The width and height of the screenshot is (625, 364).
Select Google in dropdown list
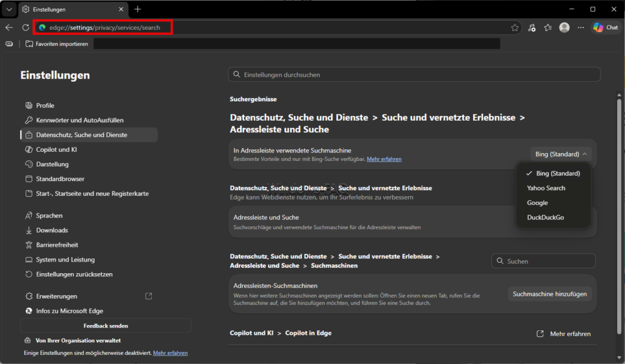click(553, 202)
